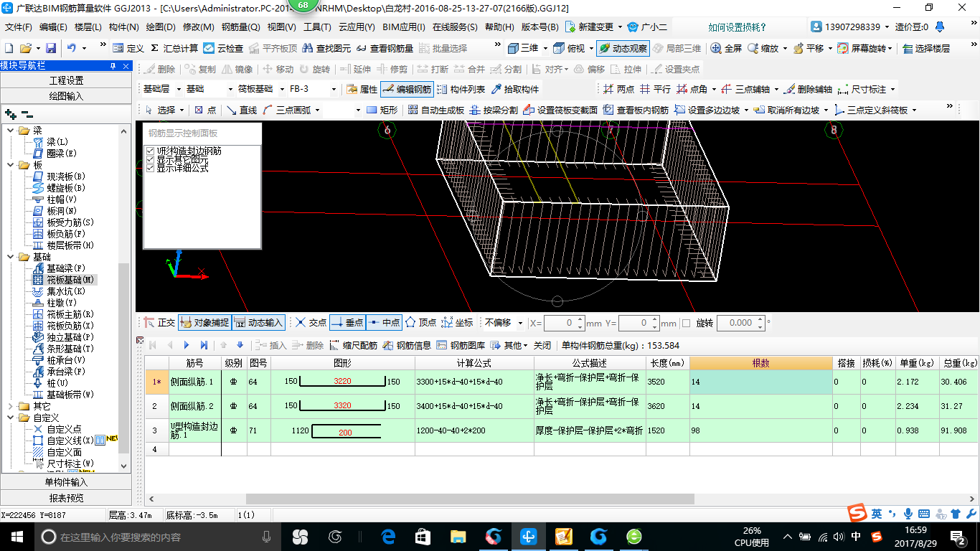Screen dimensions: 980x551
Task: Open the 文件(F) menu
Action: (19, 27)
